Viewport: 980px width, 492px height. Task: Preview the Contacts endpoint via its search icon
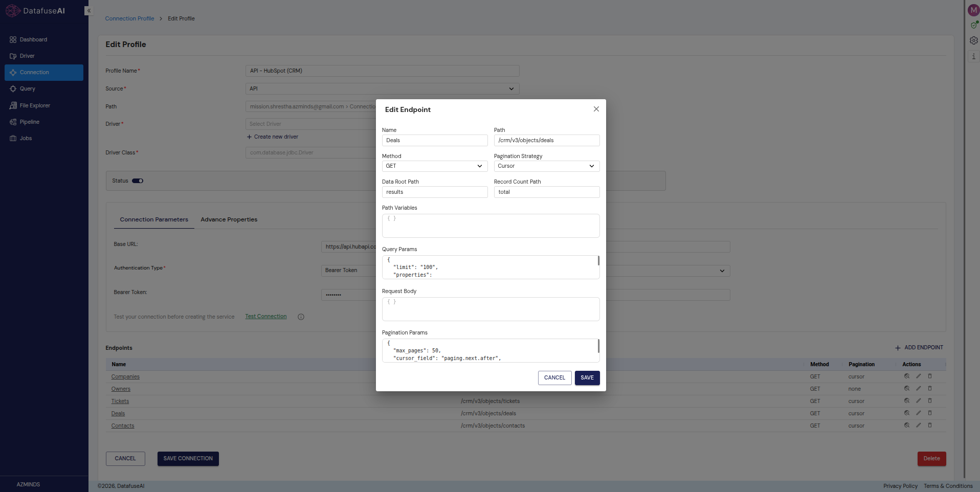coord(907,426)
